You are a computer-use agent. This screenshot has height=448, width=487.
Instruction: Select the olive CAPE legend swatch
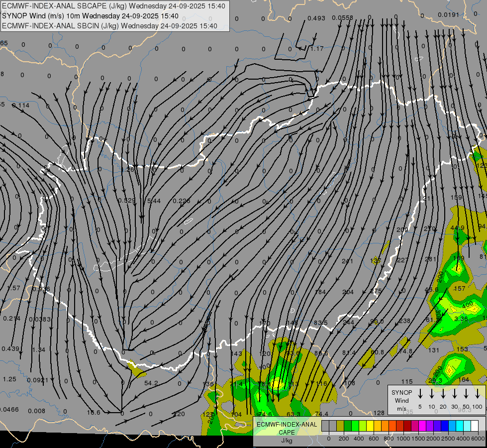click(x=340, y=426)
